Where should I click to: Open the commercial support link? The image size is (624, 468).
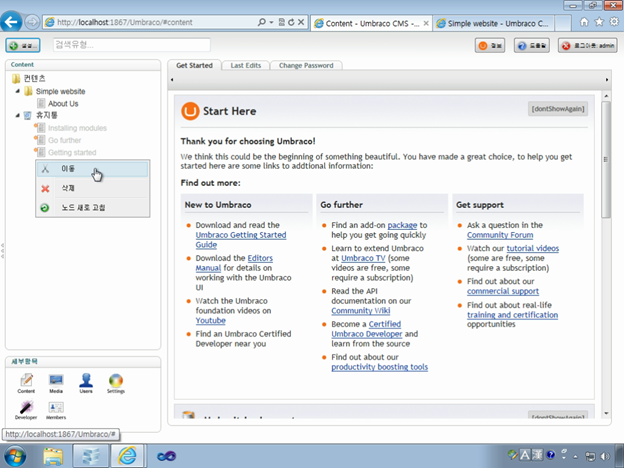[503, 291]
